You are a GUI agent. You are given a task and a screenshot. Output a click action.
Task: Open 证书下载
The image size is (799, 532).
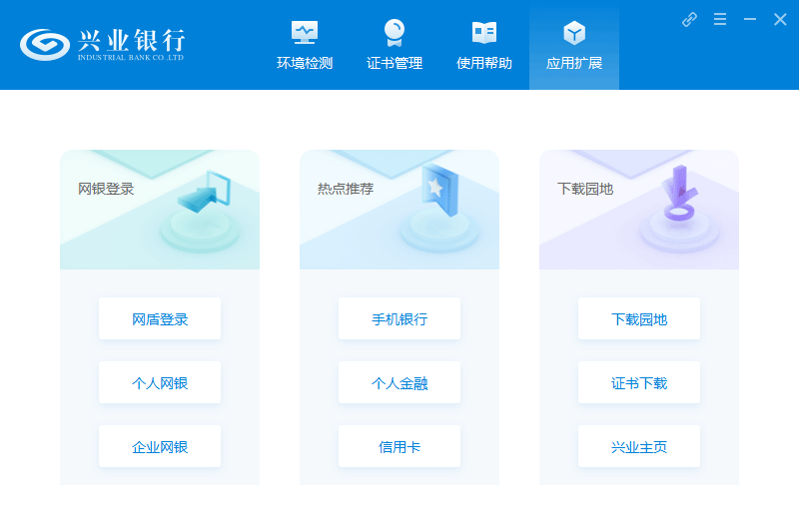(x=639, y=382)
